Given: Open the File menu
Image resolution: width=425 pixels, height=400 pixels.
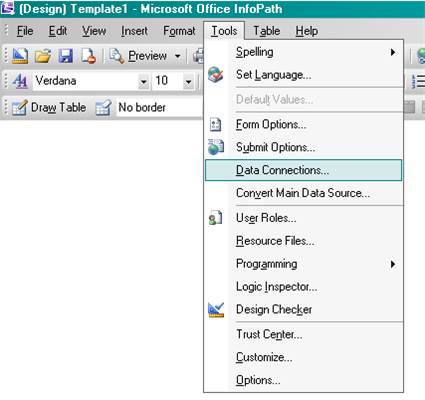Looking at the screenshot, I should [x=25, y=31].
